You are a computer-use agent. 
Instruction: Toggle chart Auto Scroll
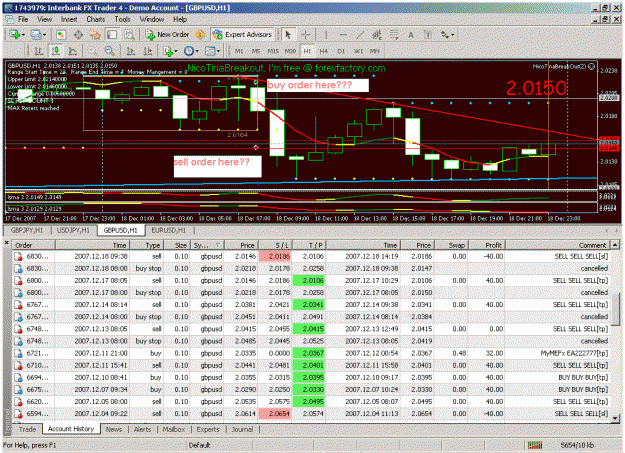click(x=130, y=51)
